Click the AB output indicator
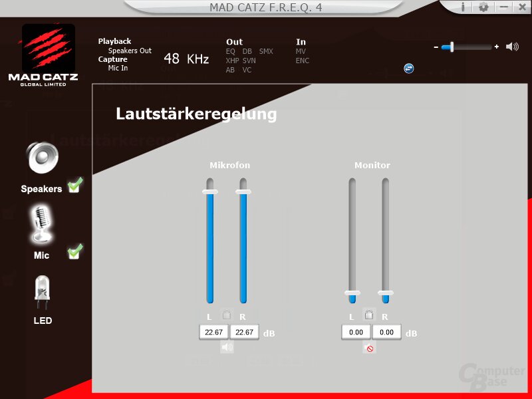Screen dimensions: 532x399 (230, 70)
